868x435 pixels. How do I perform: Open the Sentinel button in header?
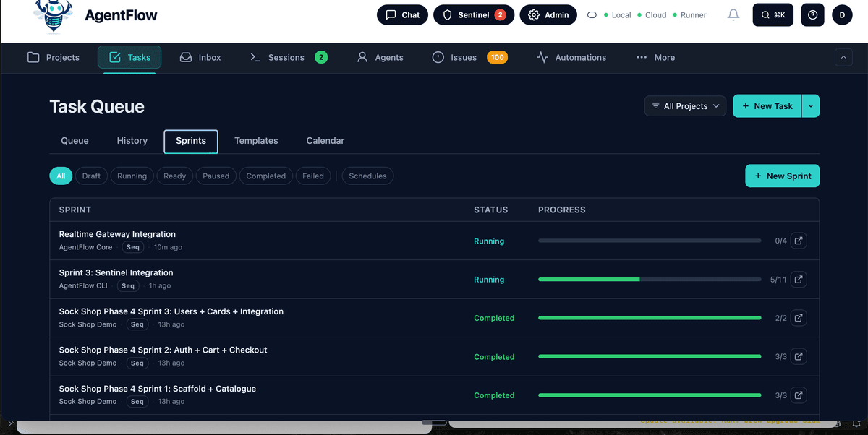coord(474,15)
